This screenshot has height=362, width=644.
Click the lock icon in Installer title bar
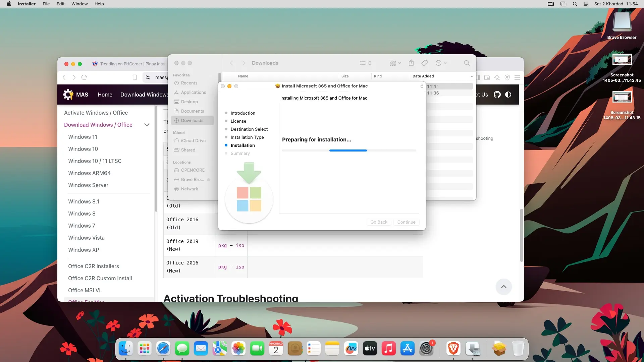[x=422, y=86]
